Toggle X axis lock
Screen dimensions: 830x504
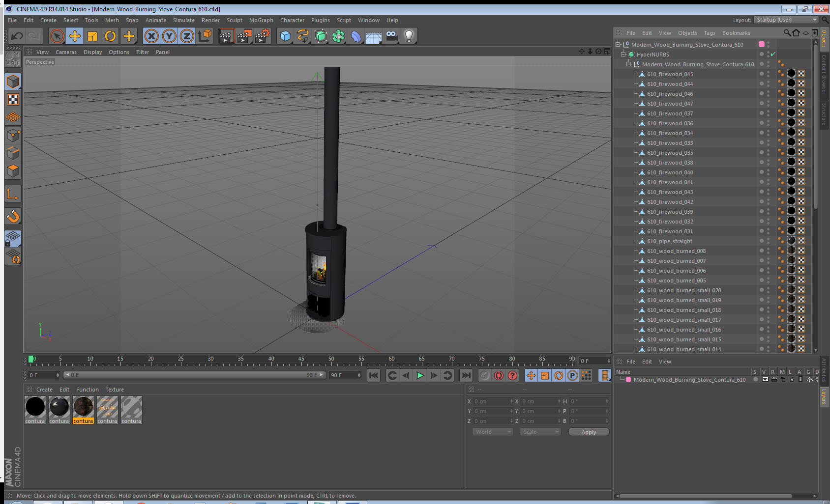151,36
